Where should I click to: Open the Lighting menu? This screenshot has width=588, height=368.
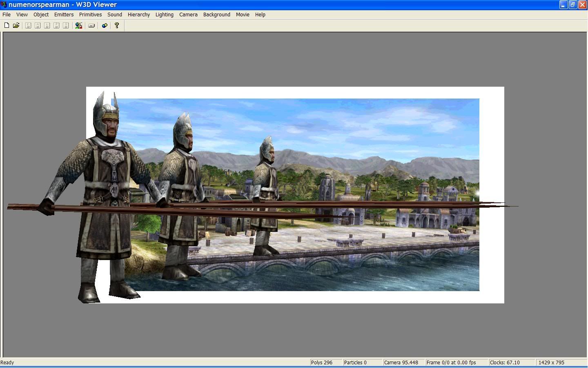tap(165, 14)
